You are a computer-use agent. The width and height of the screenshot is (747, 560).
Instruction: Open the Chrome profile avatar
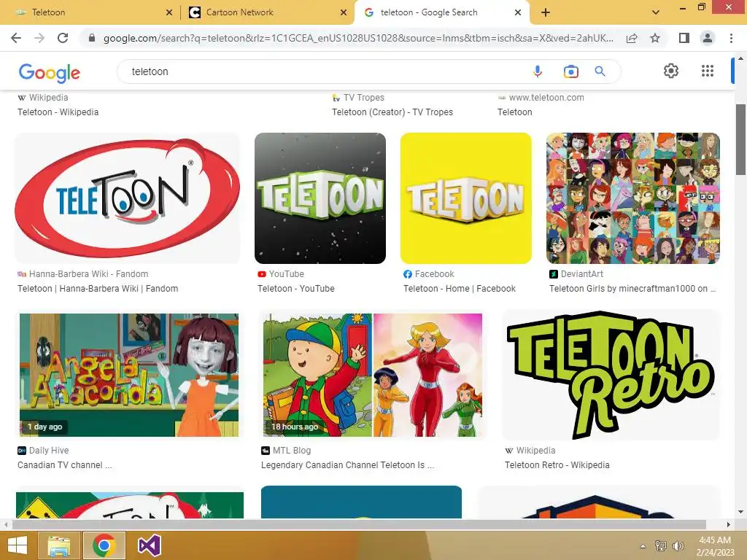click(708, 38)
